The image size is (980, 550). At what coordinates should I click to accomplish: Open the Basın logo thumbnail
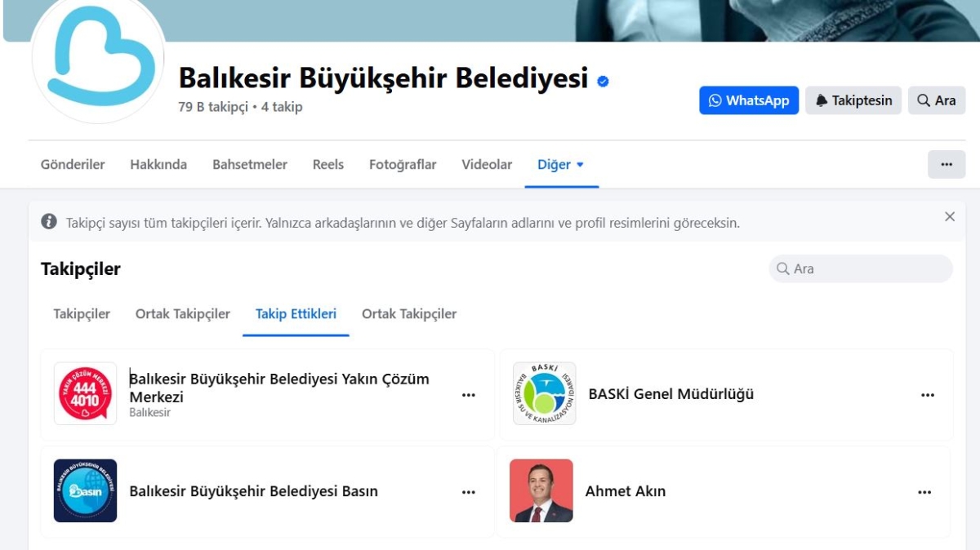85,490
